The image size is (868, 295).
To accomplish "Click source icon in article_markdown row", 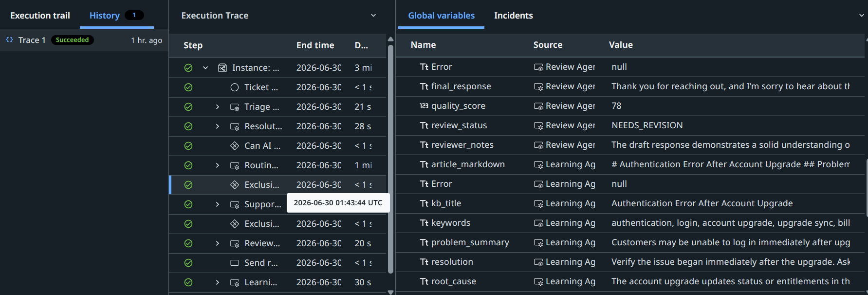I will (538, 164).
